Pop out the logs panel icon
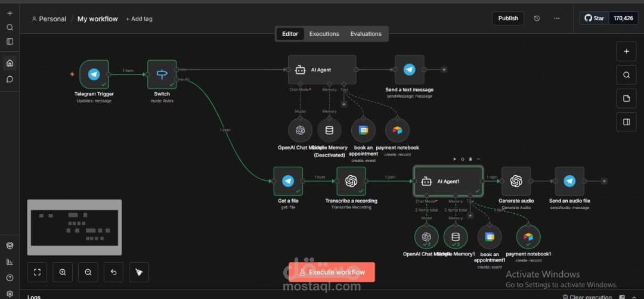The width and height of the screenshot is (644, 299). [x=623, y=297]
